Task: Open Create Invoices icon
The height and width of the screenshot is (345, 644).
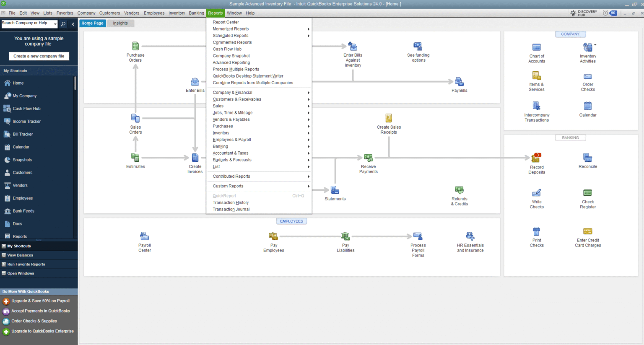Action: [x=195, y=158]
